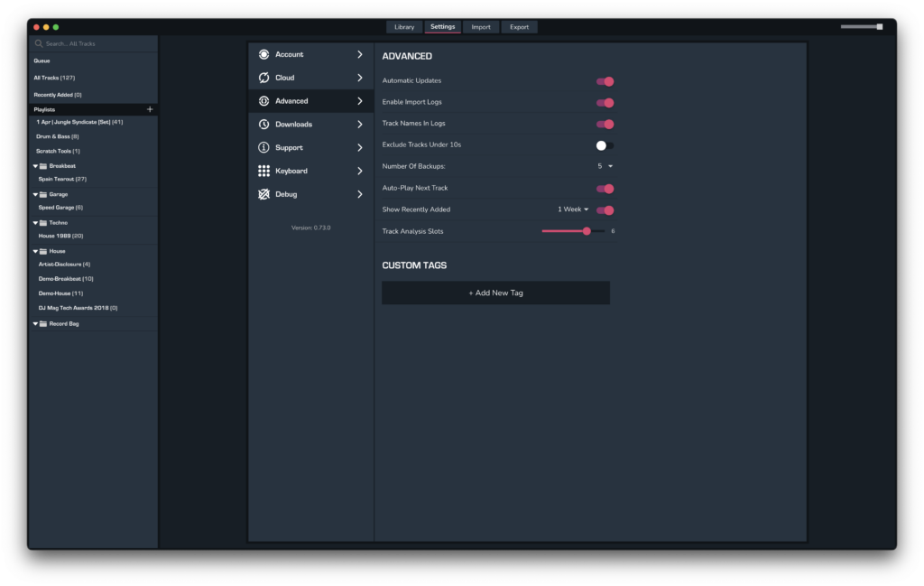Screen dimensions: 924x586
Task: Click the Add New Tag button
Action: (x=495, y=293)
